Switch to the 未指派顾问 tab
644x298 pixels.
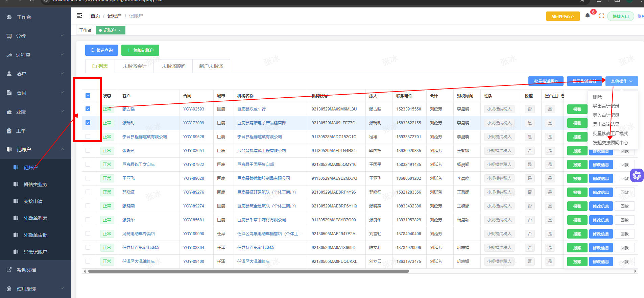click(173, 66)
